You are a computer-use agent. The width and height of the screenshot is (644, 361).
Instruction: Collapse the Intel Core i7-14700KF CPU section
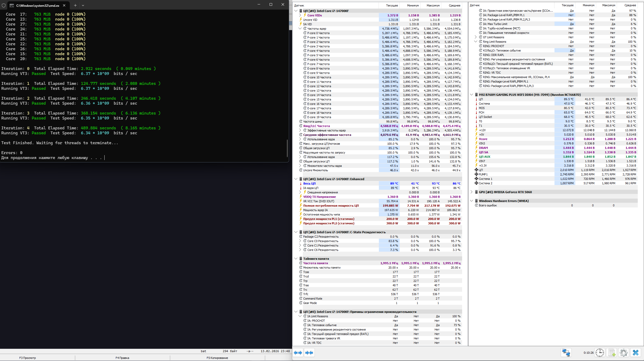296,11
